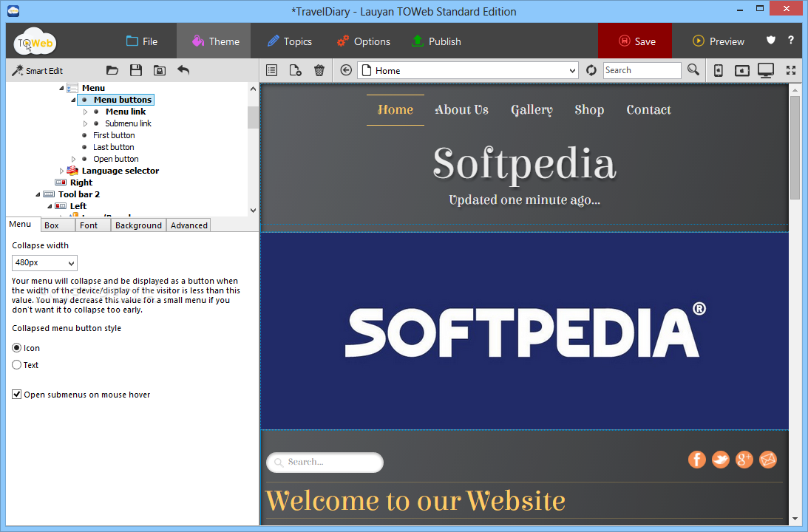Click the SOFTPEDIA banner image
The width and height of the screenshot is (808, 532).
[525, 331]
